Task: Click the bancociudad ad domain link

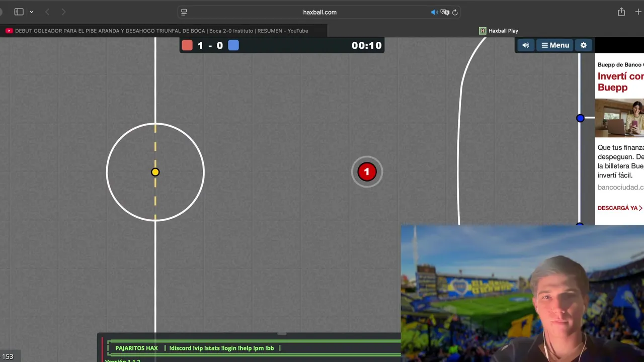Action: pyautogui.click(x=621, y=187)
